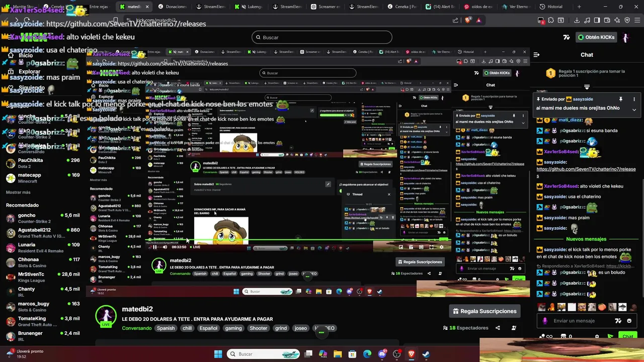Open Brave Rewards triangle icon
The image size is (644, 362).
click(478, 20)
